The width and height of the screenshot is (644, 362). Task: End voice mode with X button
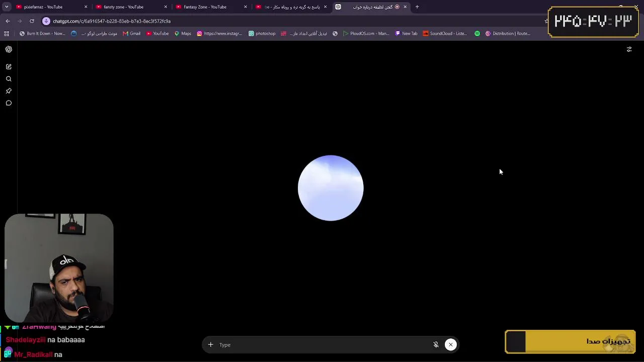click(x=451, y=344)
